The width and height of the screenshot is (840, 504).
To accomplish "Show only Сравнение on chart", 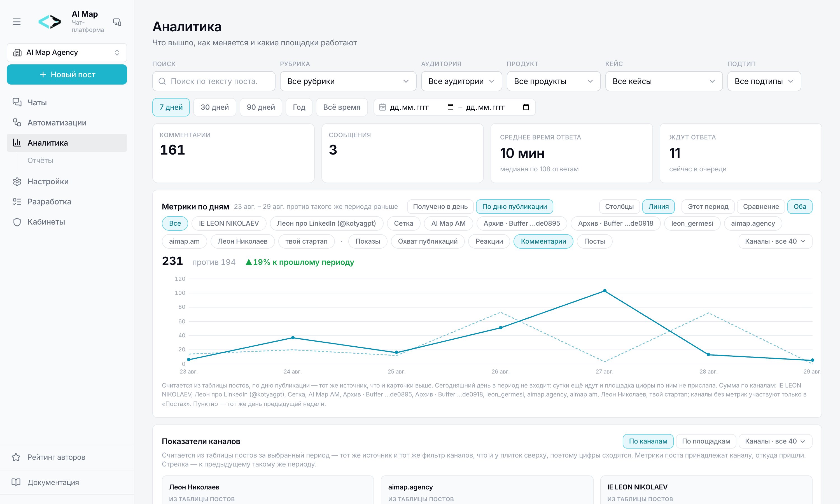I will coord(761,206).
